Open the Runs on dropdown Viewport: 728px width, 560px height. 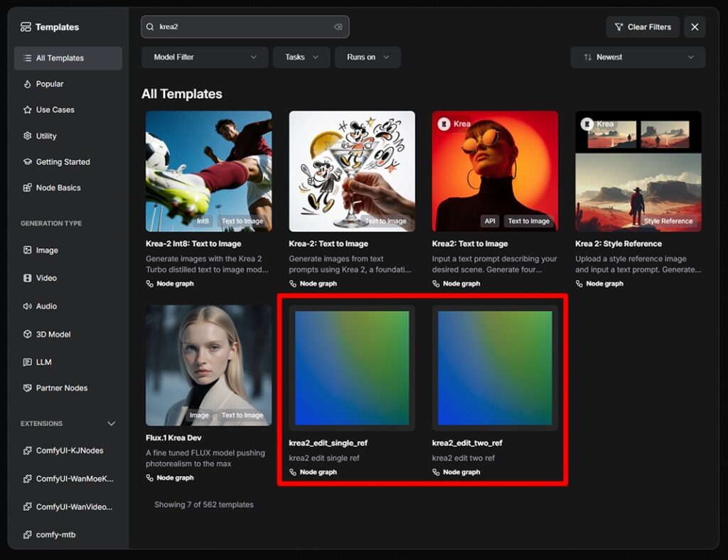point(368,57)
